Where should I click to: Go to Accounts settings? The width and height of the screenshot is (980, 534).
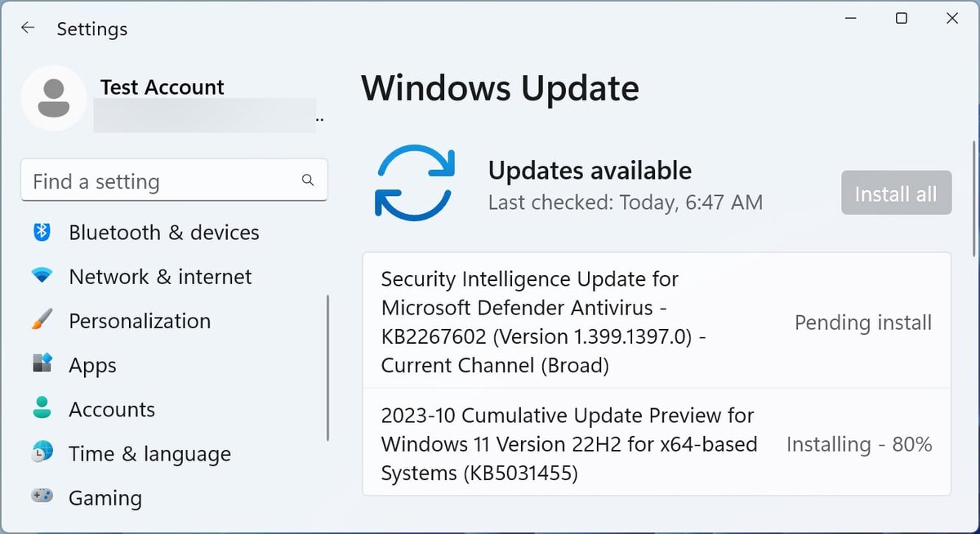point(112,409)
